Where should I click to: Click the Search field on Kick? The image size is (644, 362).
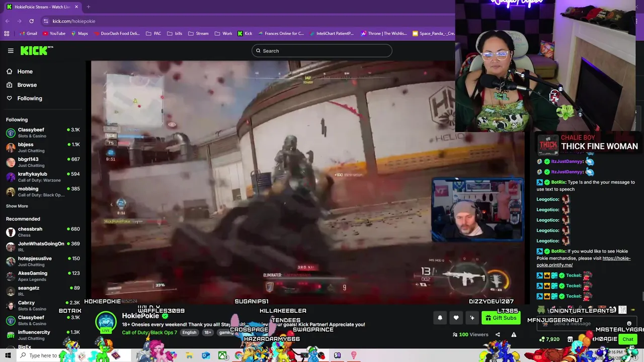click(322, 51)
